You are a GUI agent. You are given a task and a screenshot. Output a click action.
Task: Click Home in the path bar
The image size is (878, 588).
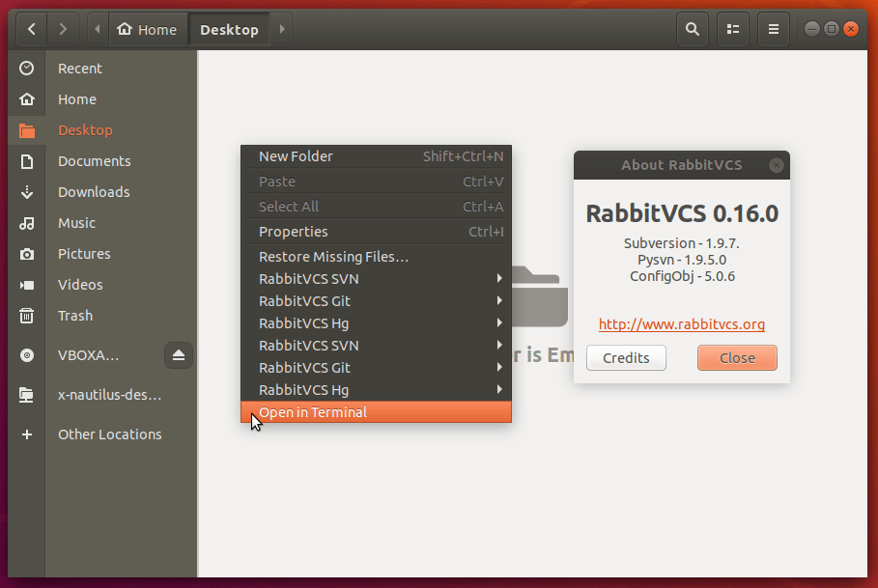(147, 29)
